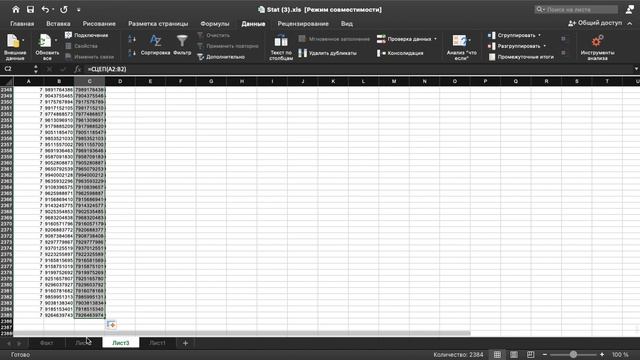Open quick access toolbar customize arrow
The height and width of the screenshot is (360, 640).
(78, 10)
